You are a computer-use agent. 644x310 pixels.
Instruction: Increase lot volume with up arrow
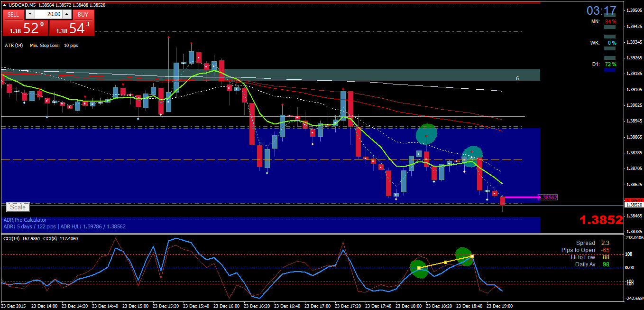67,14
